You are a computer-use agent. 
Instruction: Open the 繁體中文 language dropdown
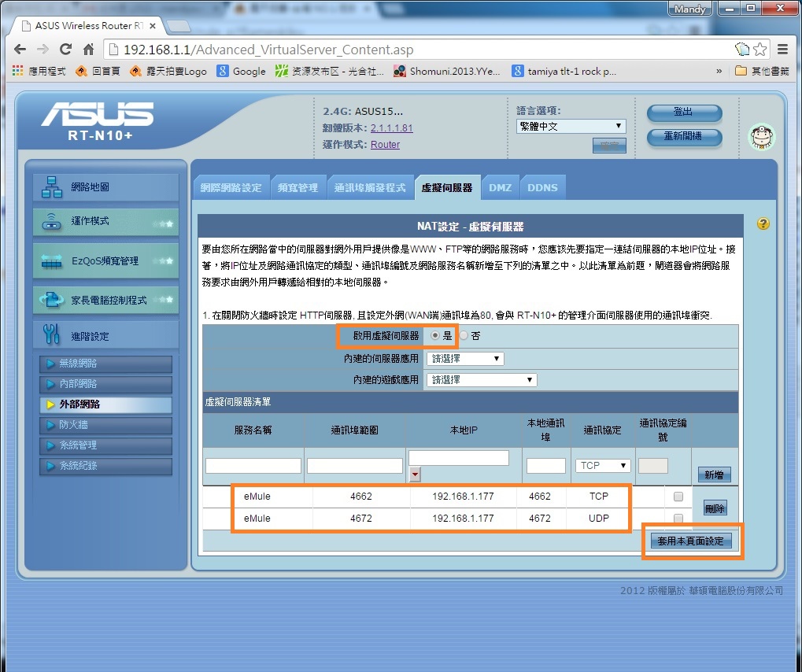pyautogui.click(x=571, y=127)
